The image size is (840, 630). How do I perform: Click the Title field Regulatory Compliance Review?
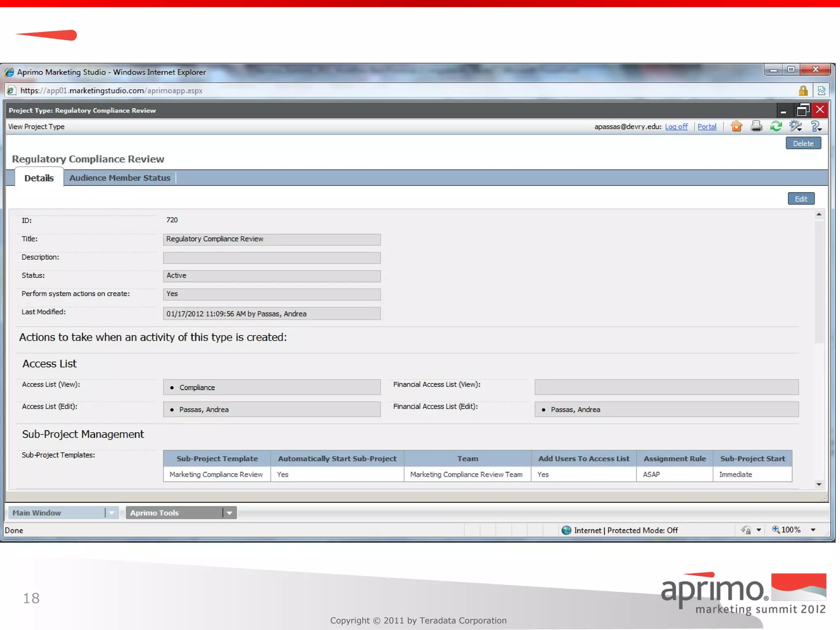[272, 240]
